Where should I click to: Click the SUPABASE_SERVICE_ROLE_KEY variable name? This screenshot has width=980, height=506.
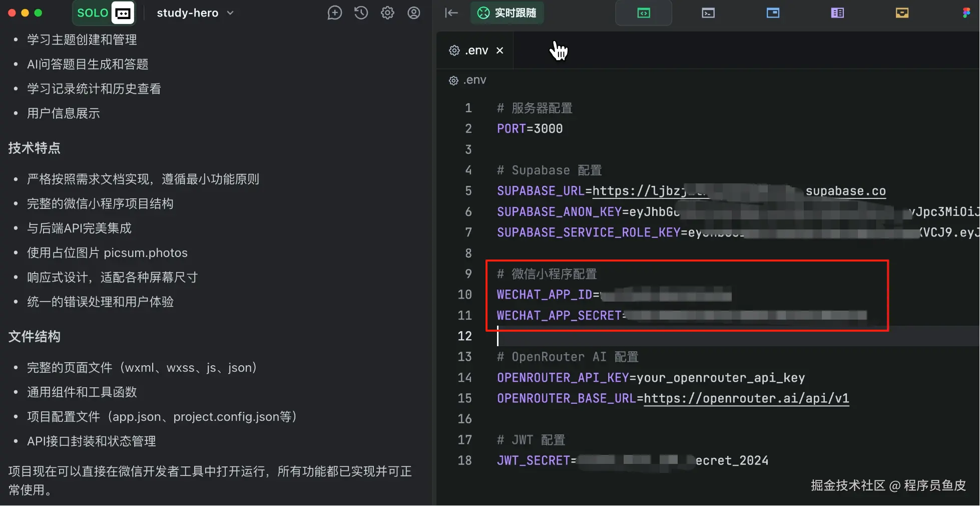point(589,232)
